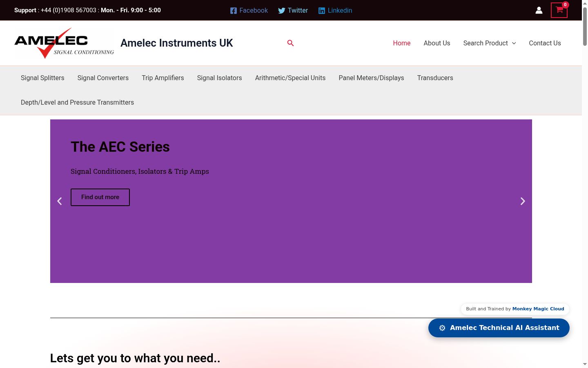Click the Amelec Instruments UK site title
The height and width of the screenshot is (368, 588).
coord(176,43)
